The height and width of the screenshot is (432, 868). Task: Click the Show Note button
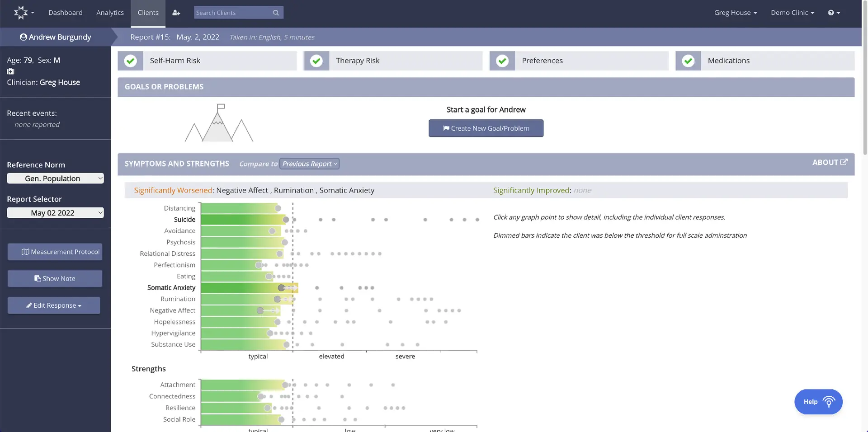tap(55, 278)
